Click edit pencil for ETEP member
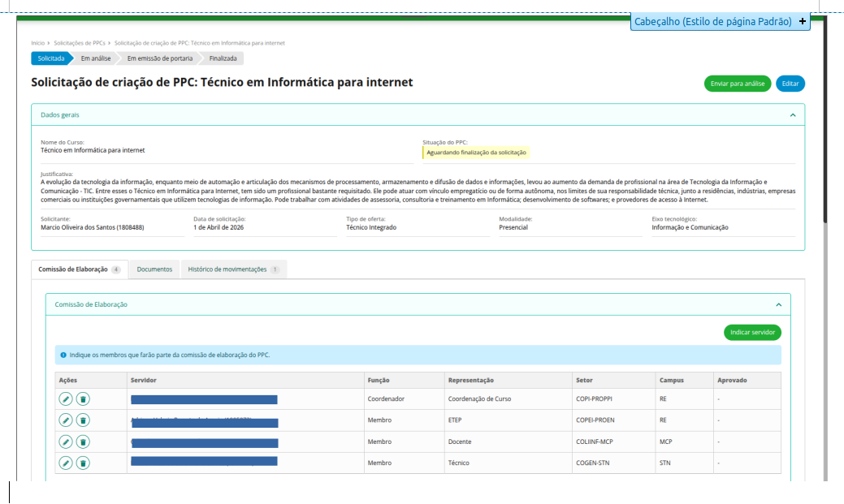Image resolution: width=844 pixels, height=504 pixels. 66,420
